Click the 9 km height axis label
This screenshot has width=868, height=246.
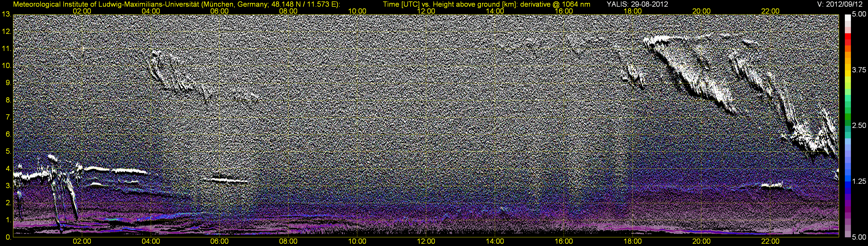coord(8,83)
